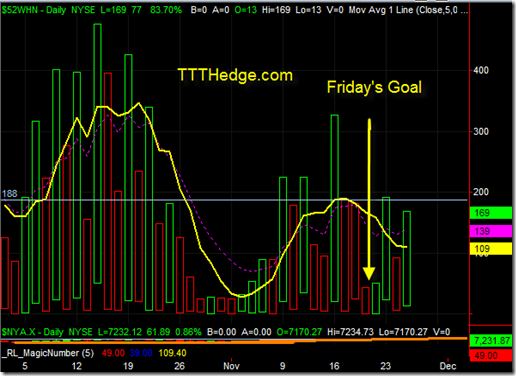
Task: Click date label 5 on time axis
Action: [25, 366]
